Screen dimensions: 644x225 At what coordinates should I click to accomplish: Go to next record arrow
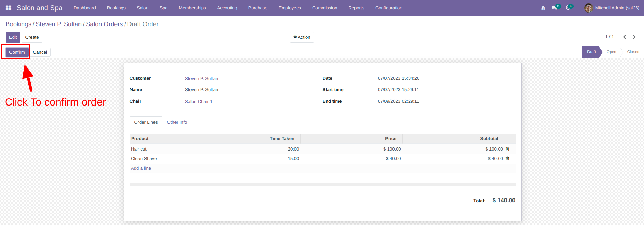tap(634, 37)
